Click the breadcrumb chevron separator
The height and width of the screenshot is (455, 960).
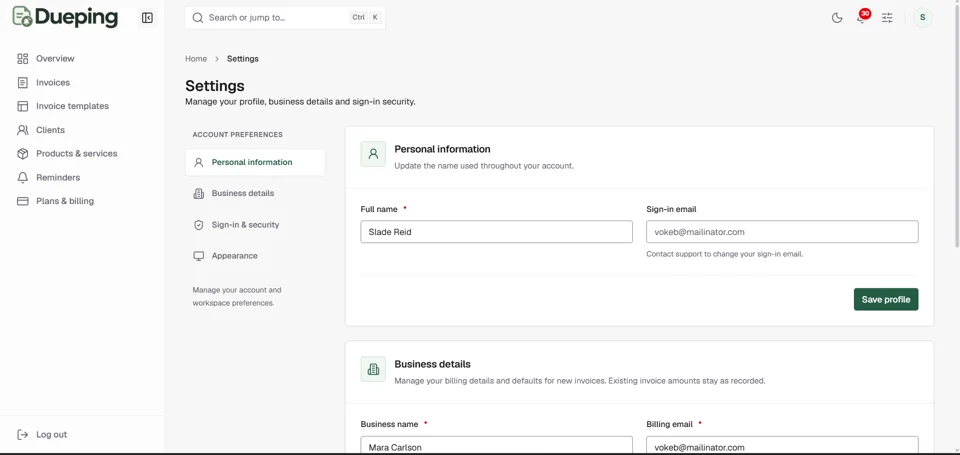(x=217, y=59)
